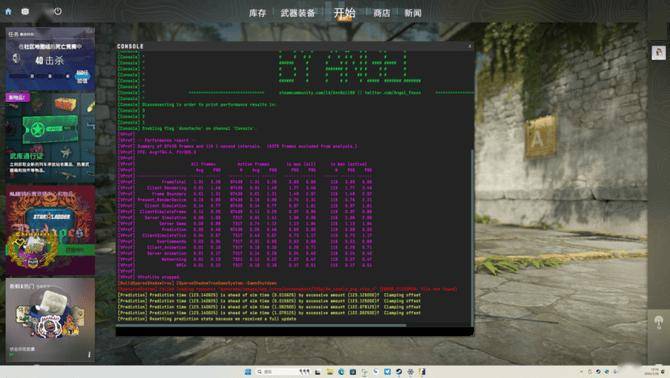This screenshot has width=670, height=378.
Task: Click the Home icon in top bar
Action: click(8, 12)
